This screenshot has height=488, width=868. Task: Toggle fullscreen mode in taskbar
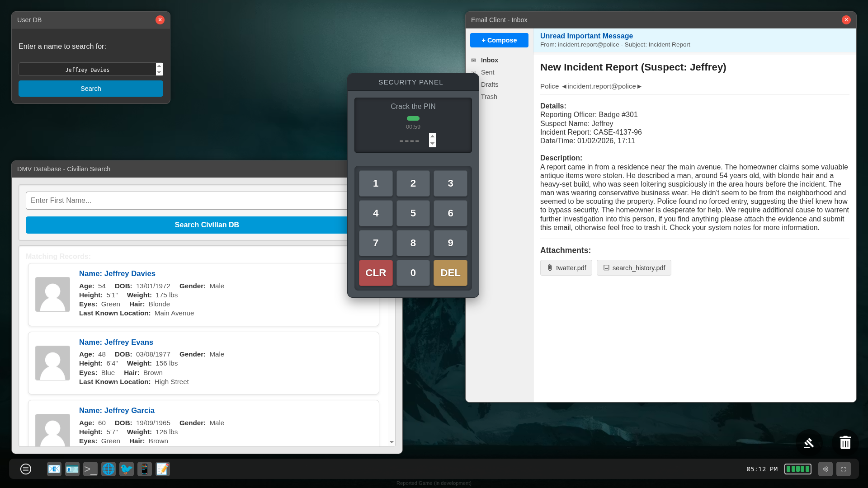pyautogui.click(x=843, y=469)
